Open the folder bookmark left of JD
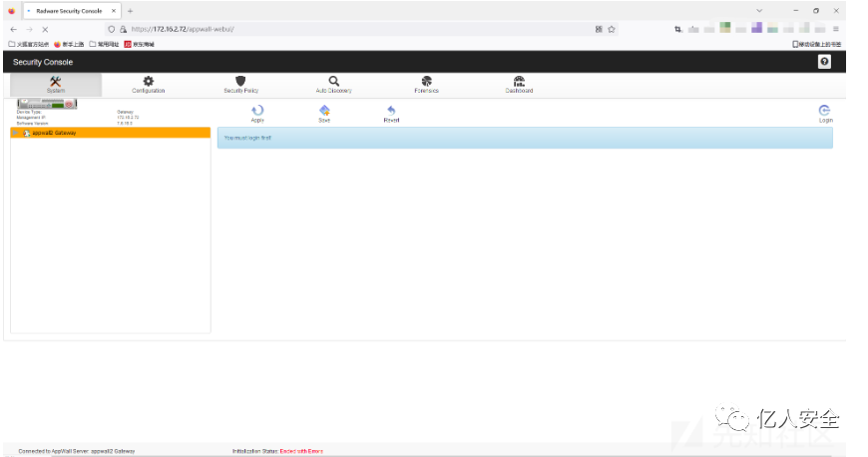This screenshot has width=868, height=457. [x=104, y=44]
